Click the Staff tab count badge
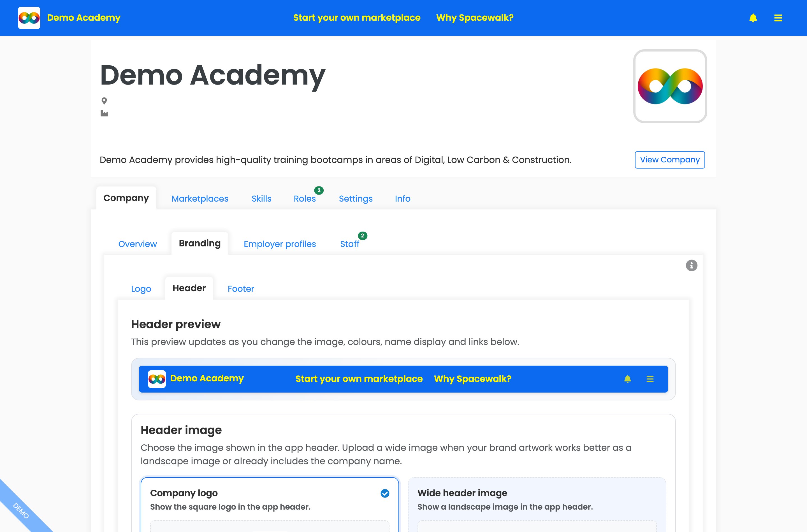Image resolution: width=807 pixels, height=532 pixels. (362, 235)
